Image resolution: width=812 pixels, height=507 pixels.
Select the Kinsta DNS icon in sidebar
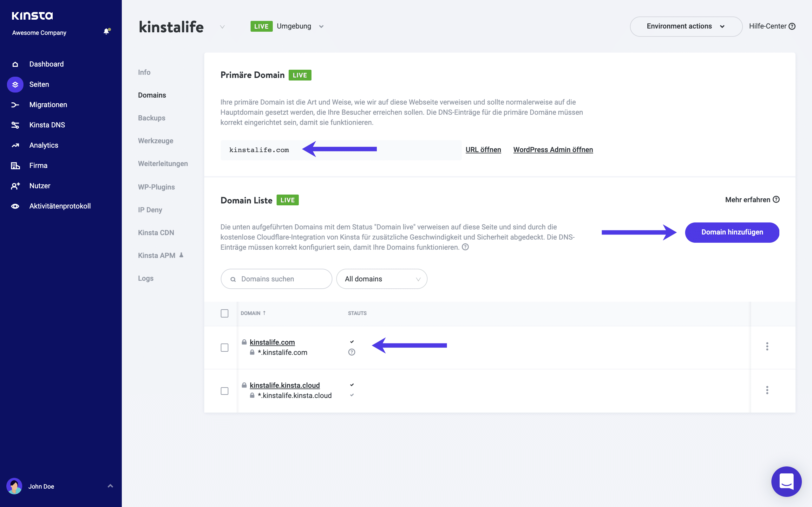(15, 125)
